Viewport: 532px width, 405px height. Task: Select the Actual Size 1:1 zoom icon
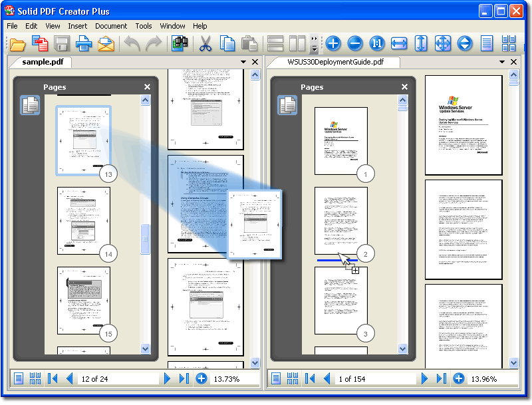click(377, 45)
